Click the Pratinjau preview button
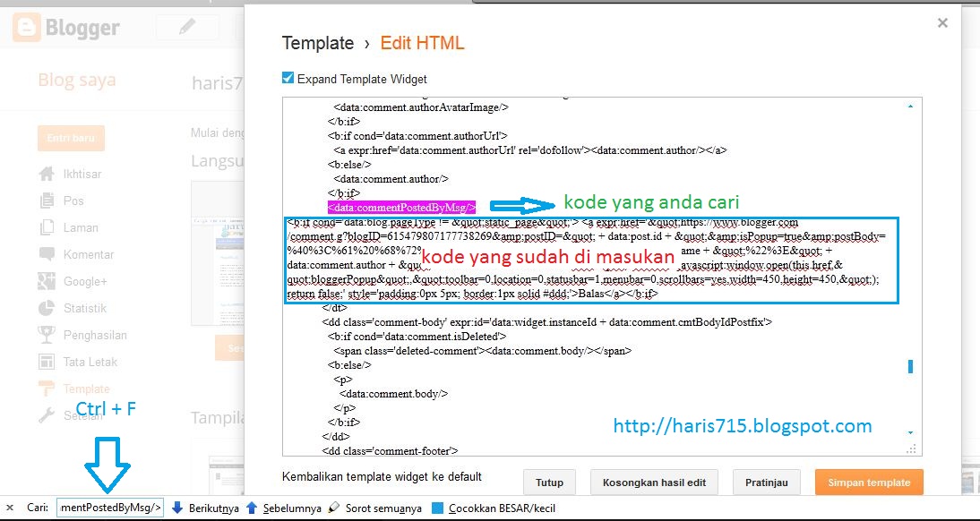The image size is (980, 521). 766,483
